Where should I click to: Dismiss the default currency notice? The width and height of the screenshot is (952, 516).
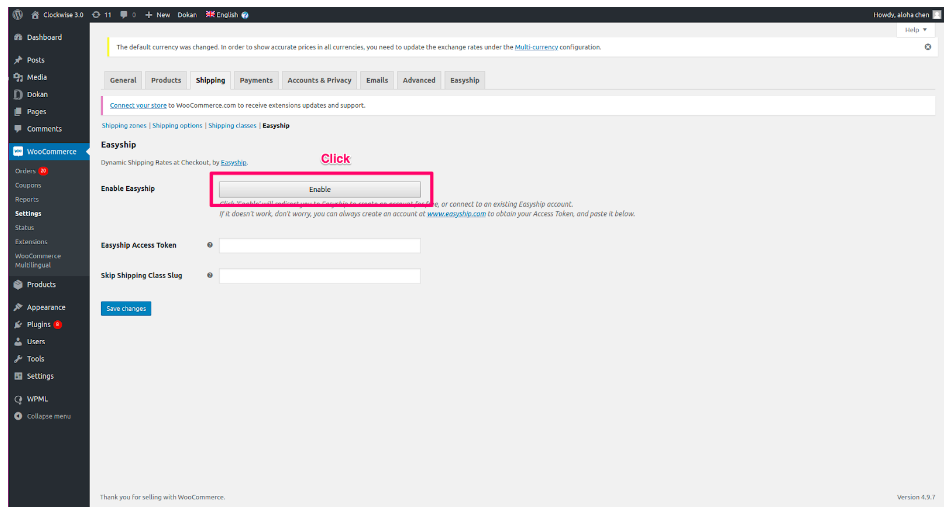coord(928,47)
